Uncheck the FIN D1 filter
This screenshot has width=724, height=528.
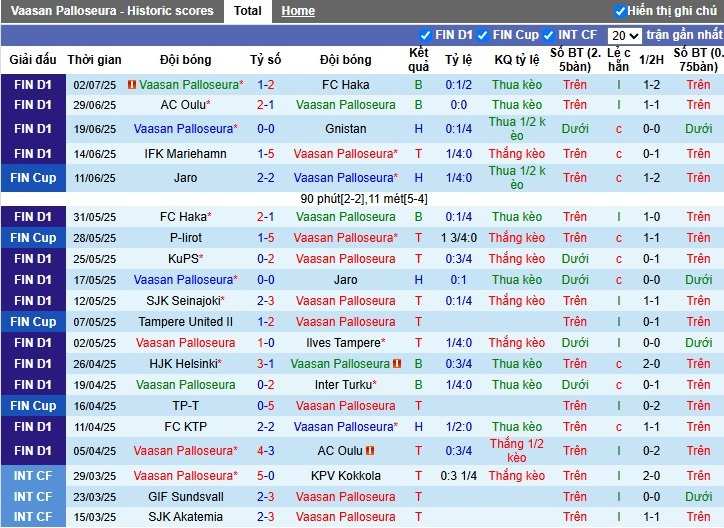(425, 35)
